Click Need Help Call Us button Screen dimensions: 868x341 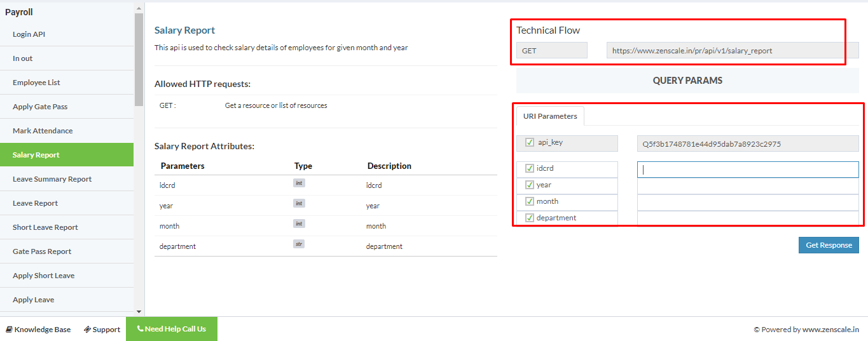tap(172, 329)
